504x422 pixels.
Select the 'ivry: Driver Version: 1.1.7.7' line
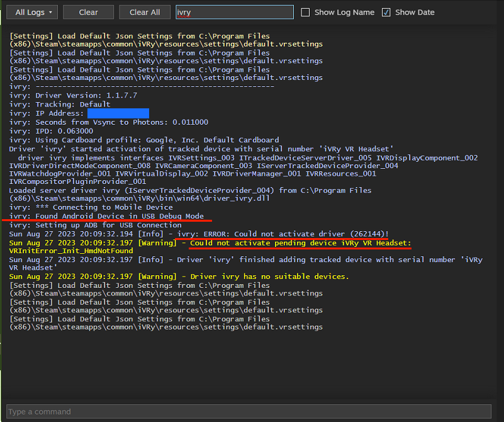(73, 96)
